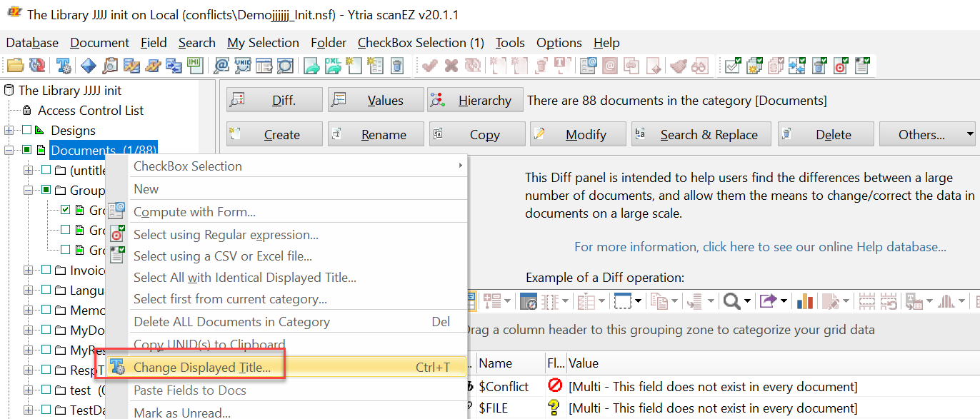
Task: Tick the Invoice folder checkbox
Action: pos(46,271)
